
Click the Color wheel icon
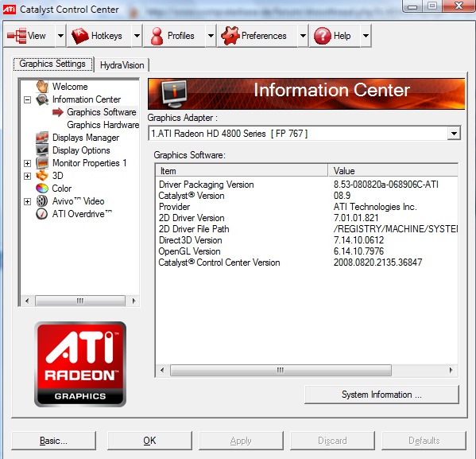[x=42, y=189]
